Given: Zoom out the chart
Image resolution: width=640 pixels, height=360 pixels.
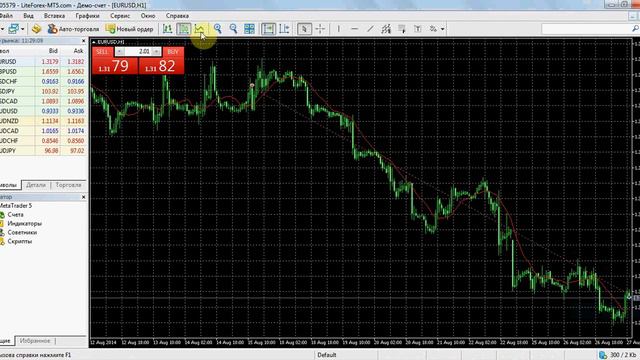Looking at the screenshot, I should tap(233, 29).
